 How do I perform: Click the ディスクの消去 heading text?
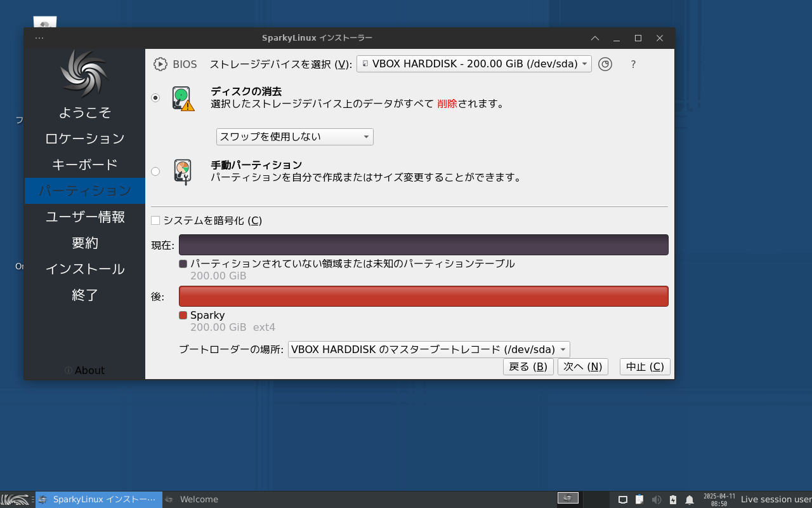pyautogui.click(x=246, y=91)
